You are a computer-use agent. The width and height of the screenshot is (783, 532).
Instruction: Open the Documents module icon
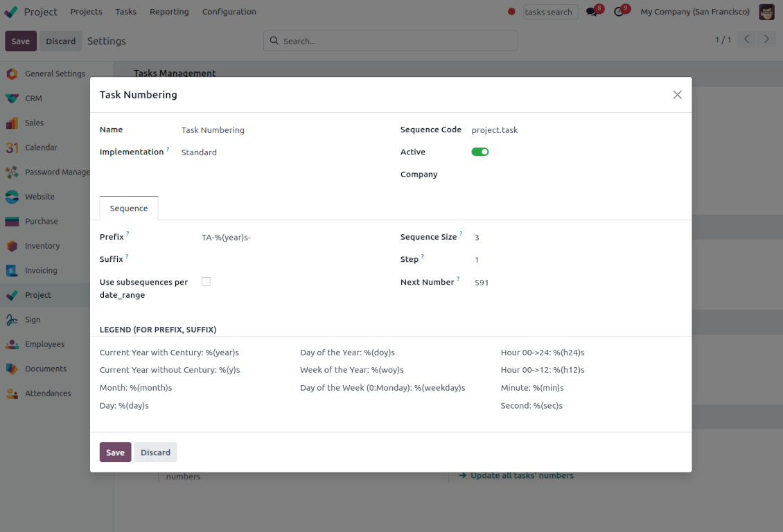[12, 369]
